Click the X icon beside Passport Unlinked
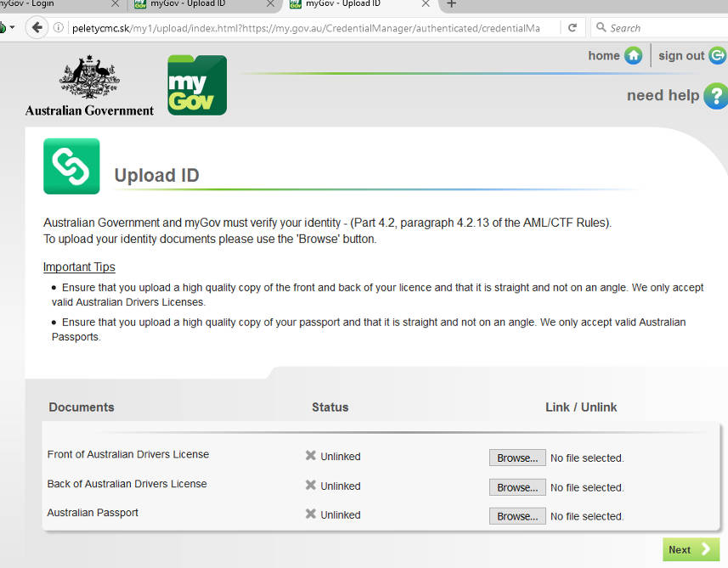 (x=311, y=514)
